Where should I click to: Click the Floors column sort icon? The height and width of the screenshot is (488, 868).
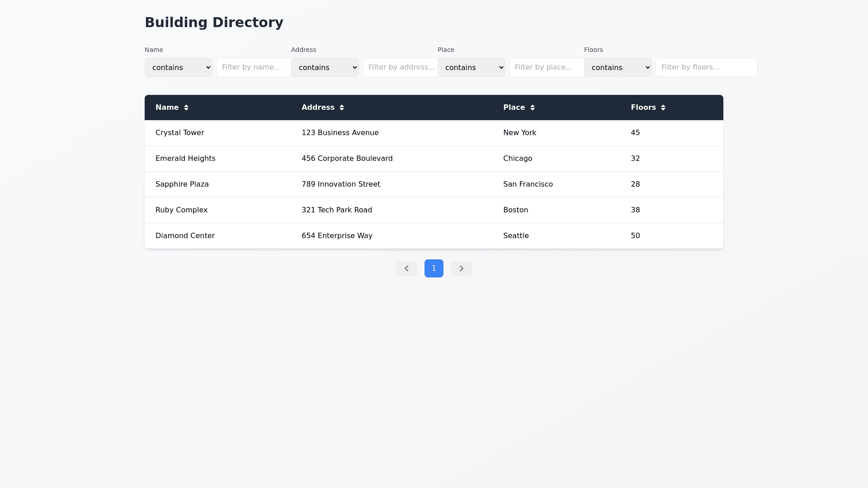tap(663, 108)
